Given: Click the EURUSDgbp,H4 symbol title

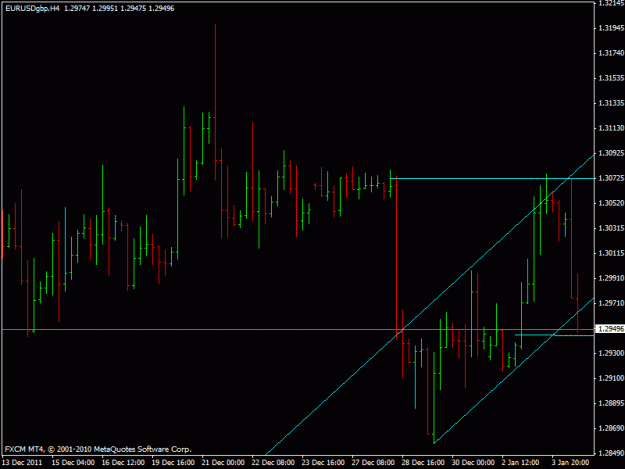Looking at the screenshot, I should click(32, 8).
